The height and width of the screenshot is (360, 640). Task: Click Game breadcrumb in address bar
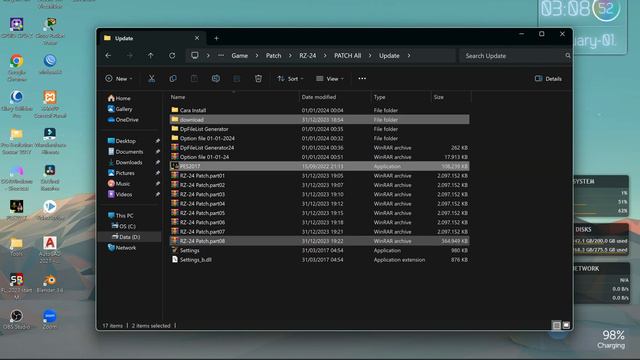[x=240, y=56]
